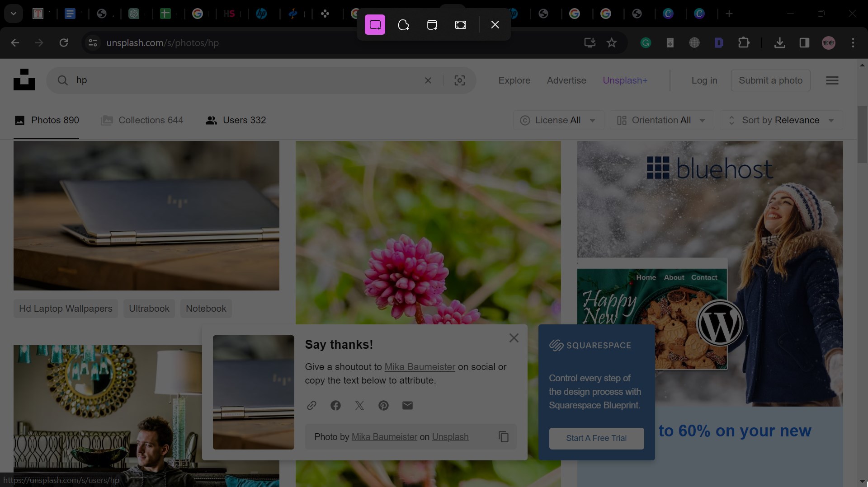868x487 pixels.
Task: Open Mika Baumeister link in shoutout text
Action: click(420, 367)
